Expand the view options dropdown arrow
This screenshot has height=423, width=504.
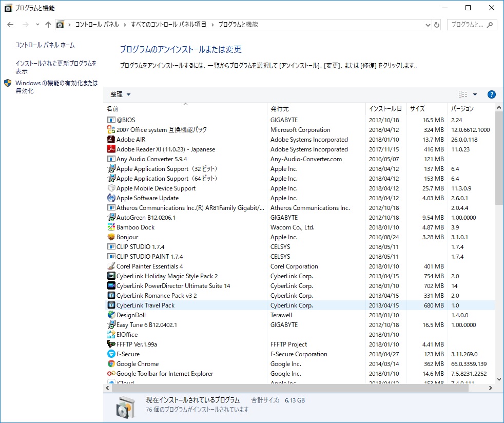[475, 94]
